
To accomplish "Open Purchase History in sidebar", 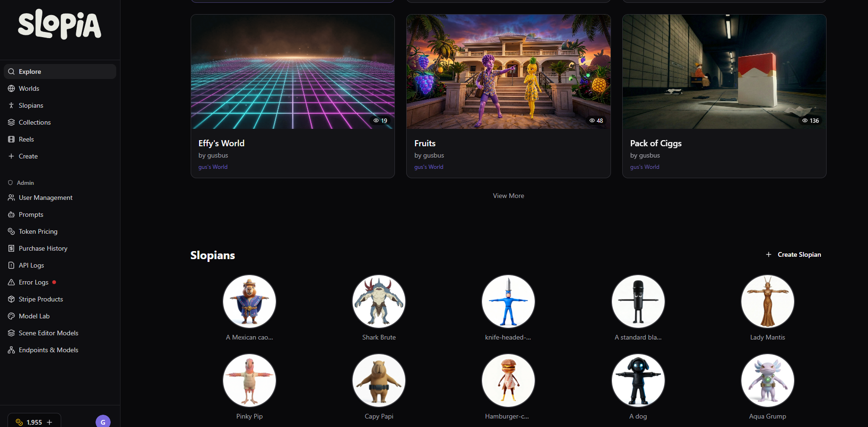I will tap(43, 248).
